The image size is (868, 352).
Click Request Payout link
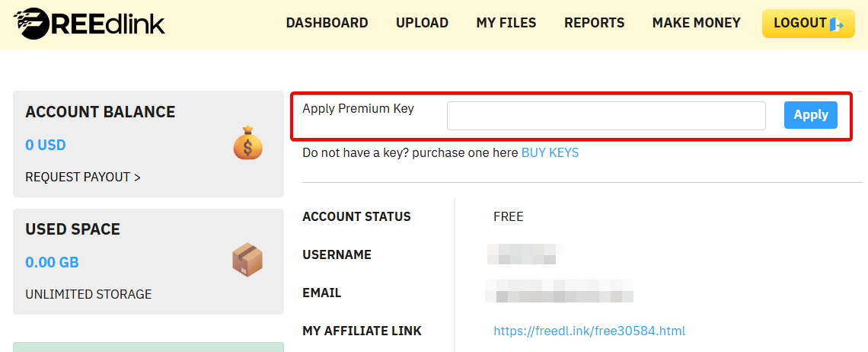pos(83,177)
